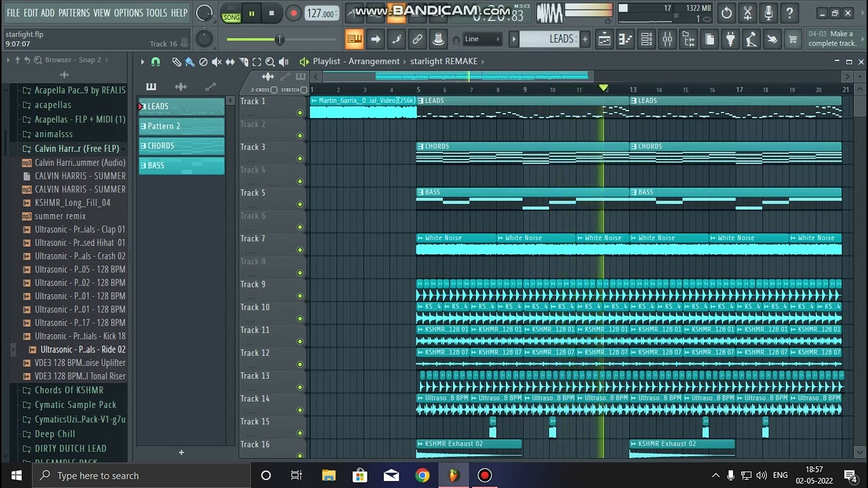This screenshot has height=488, width=868.
Task: Open the Plugin picker plug icon
Action: pyautogui.click(x=730, y=39)
